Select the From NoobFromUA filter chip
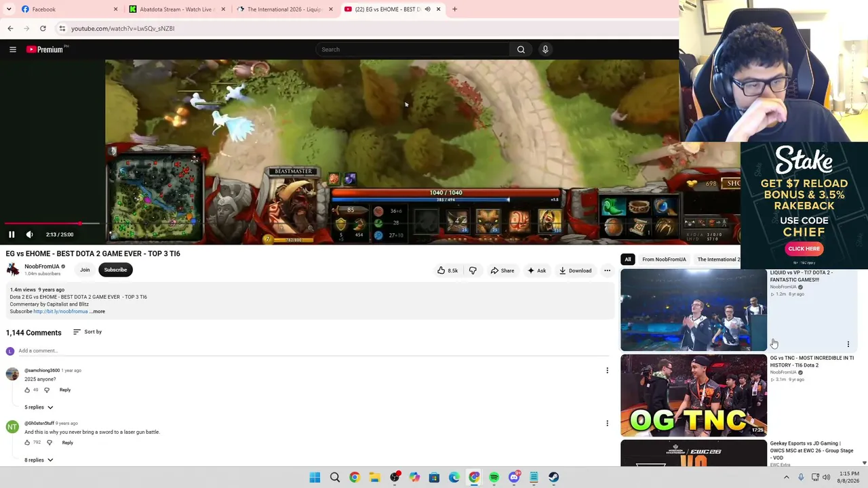 (664, 260)
